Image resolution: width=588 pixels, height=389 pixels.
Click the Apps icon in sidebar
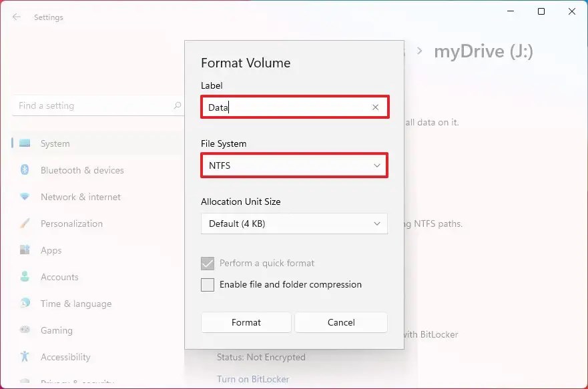click(x=25, y=250)
